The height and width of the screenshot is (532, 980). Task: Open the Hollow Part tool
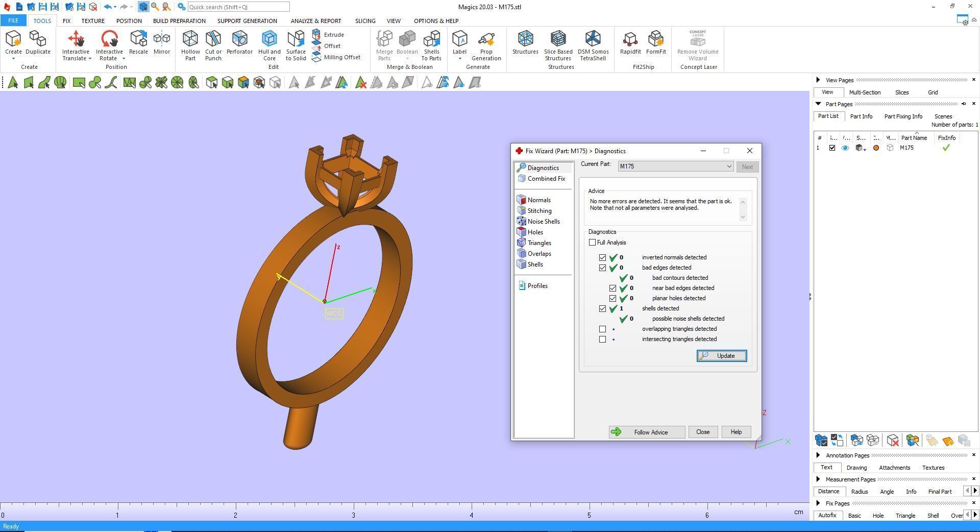click(x=190, y=45)
